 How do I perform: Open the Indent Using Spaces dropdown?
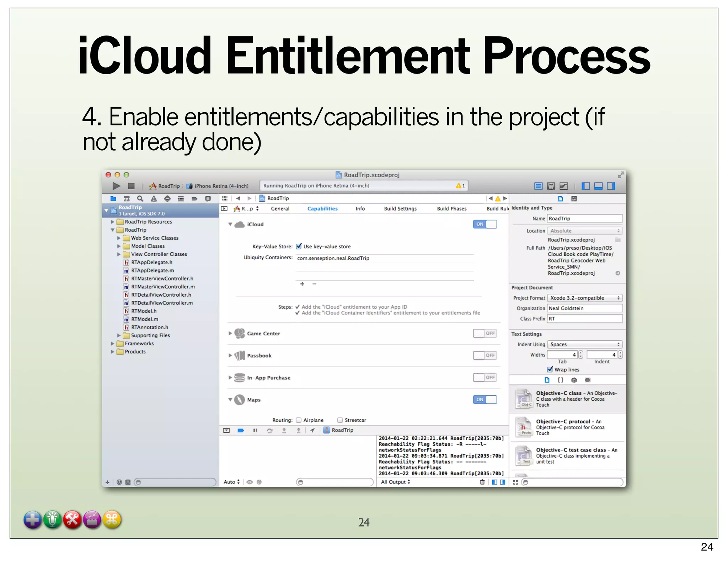point(585,344)
